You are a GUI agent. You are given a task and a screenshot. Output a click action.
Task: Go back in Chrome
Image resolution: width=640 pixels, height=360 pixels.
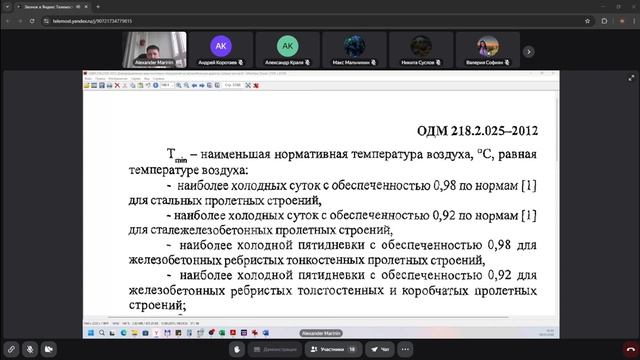8,21
